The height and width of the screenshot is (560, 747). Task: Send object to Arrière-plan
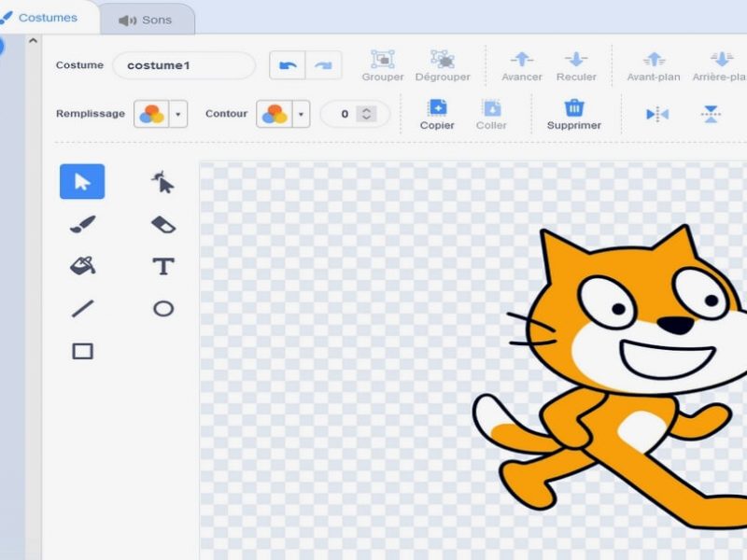click(x=720, y=65)
